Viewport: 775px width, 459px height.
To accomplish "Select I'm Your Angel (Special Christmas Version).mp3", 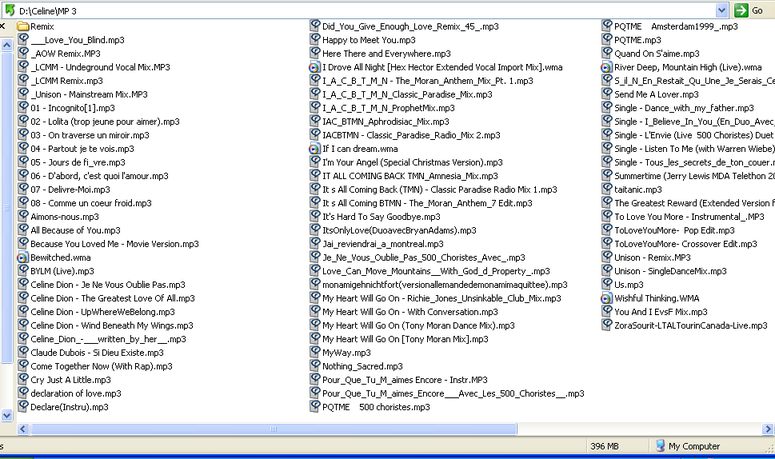I will (x=413, y=163).
